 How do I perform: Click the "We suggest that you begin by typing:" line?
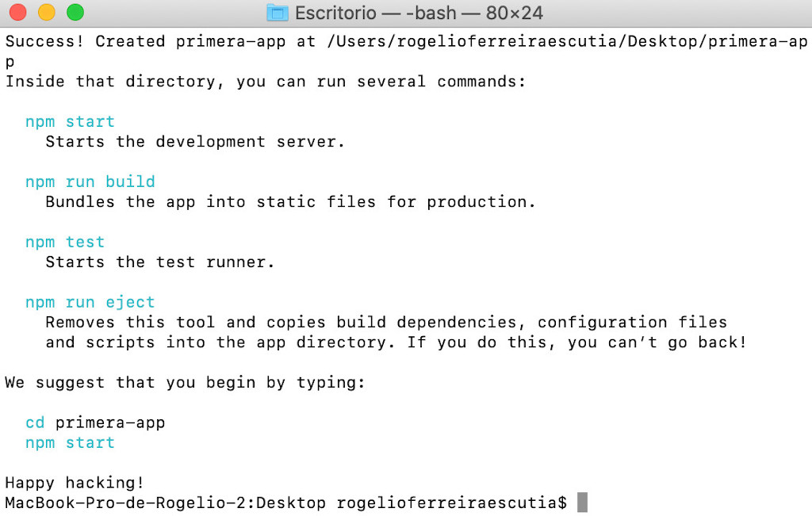[186, 383]
